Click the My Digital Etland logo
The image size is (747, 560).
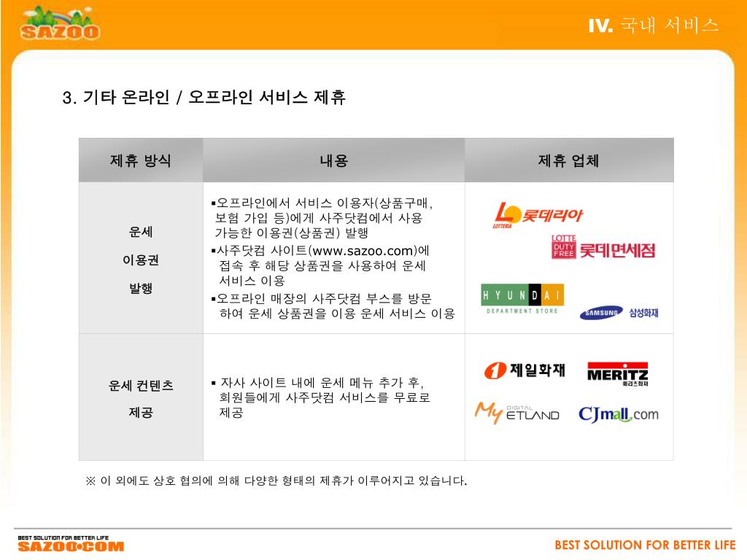[x=517, y=413]
